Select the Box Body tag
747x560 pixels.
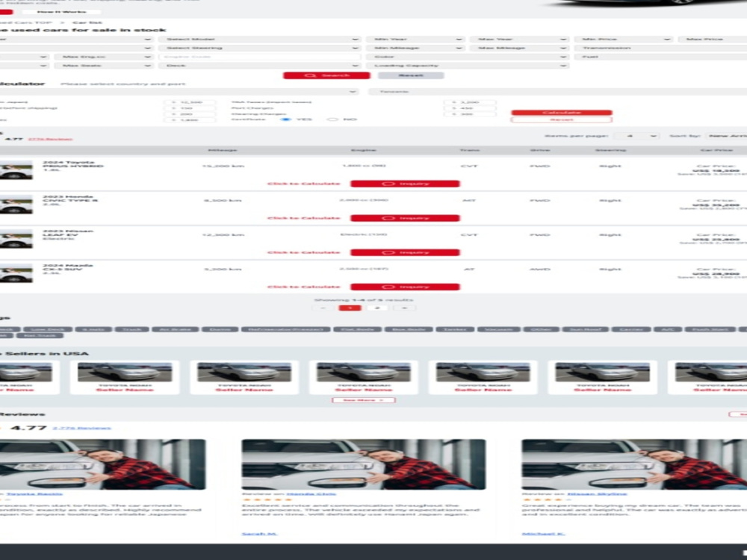coord(409,329)
